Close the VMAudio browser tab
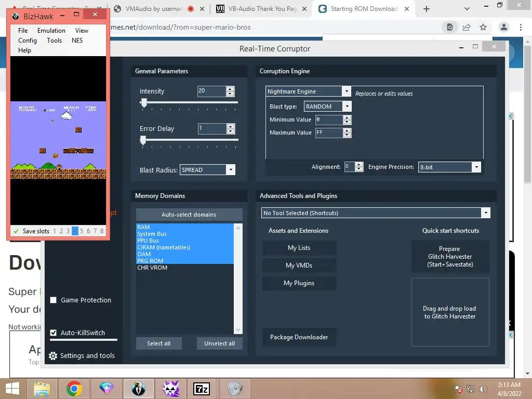Viewport: 532px width, 399px height. pos(202,9)
